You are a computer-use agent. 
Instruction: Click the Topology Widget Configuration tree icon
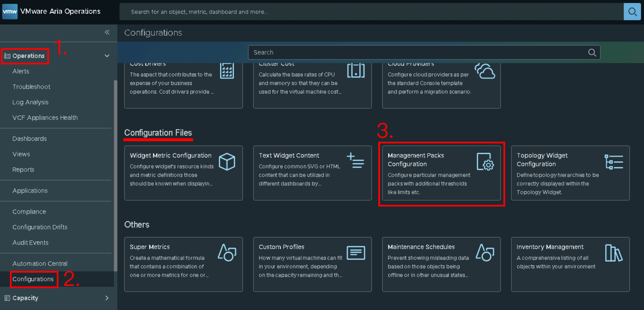[x=614, y=162]
